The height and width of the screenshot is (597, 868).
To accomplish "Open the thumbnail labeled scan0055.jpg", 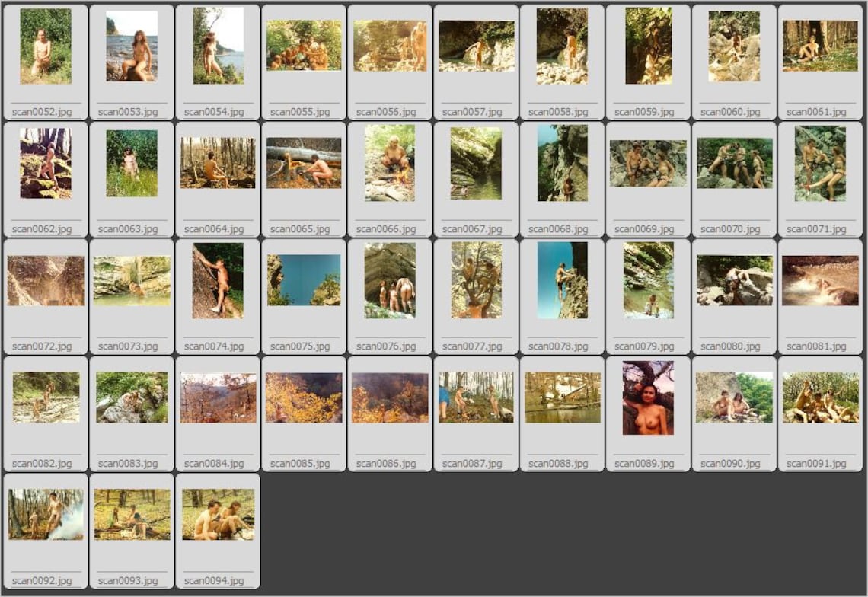I will pos(304,46).
